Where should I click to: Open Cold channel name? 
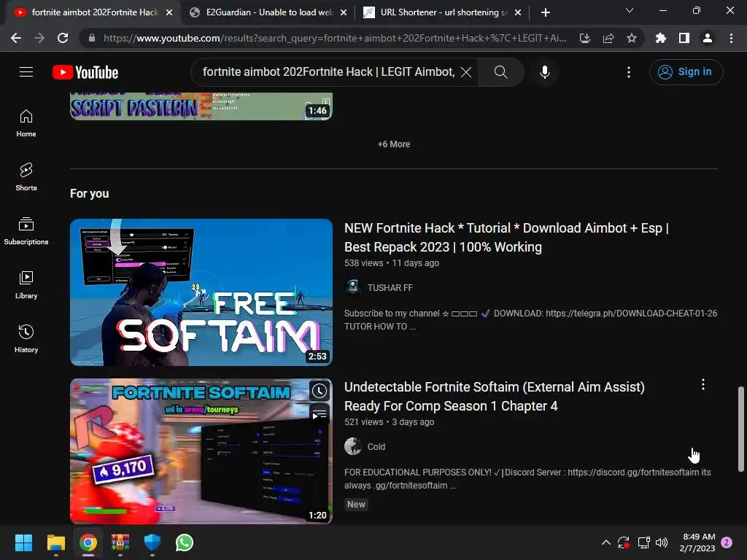click(x=376, y=447)
